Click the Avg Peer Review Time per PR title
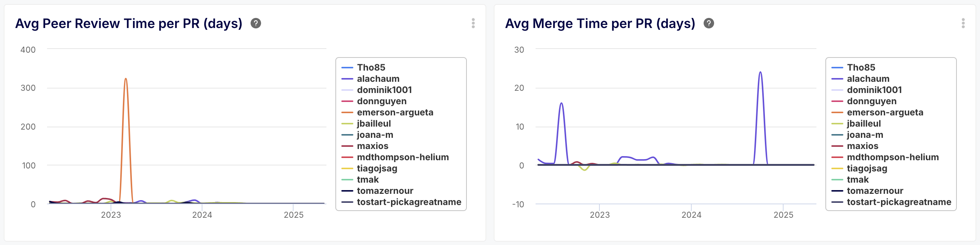This screenshot has height=245, width=980. tap(128, 24)
